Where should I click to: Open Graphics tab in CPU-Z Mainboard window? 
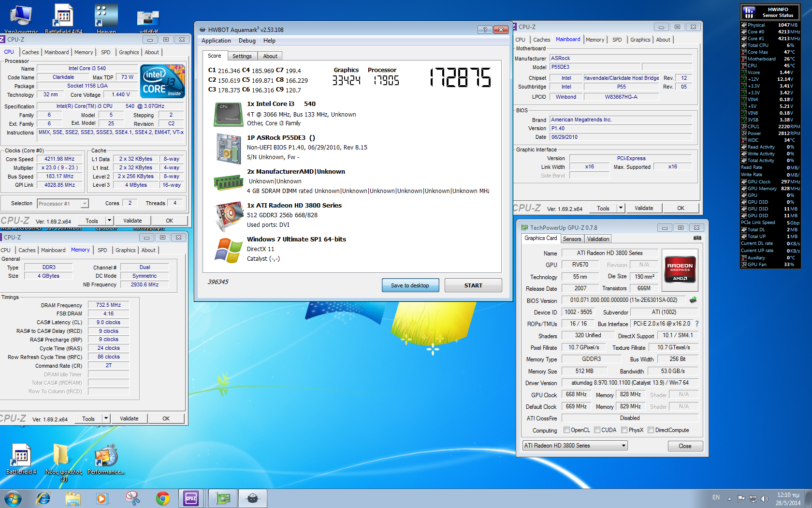(x=640, y=40)
